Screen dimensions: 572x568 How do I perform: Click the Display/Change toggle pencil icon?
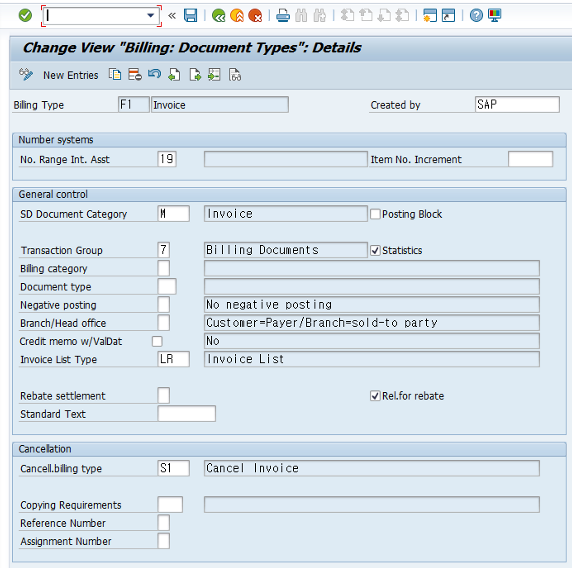[26, 75]
